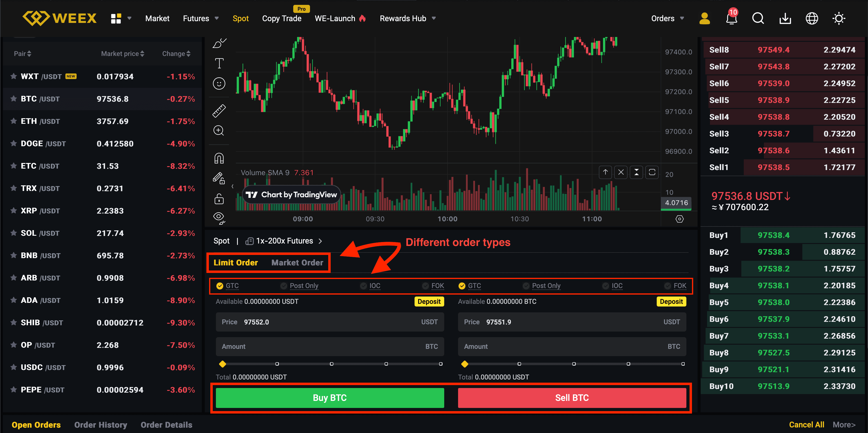
Task: Open the Order History tab
Action: coord(100,424)
